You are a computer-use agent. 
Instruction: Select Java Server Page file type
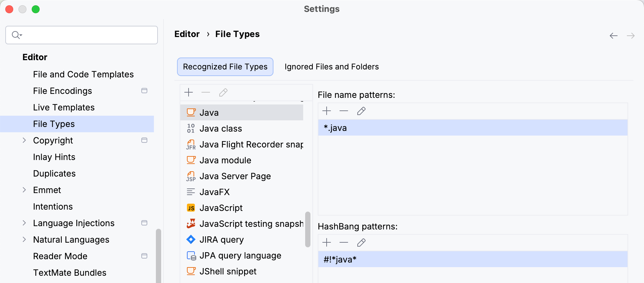click(242, 176)
